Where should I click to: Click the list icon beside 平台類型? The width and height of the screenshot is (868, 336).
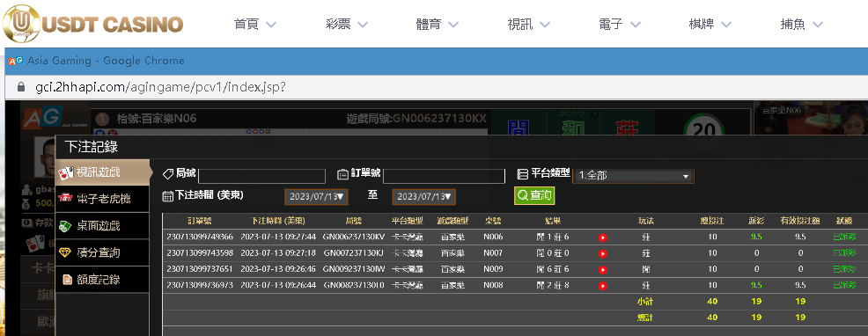[523, 174]
